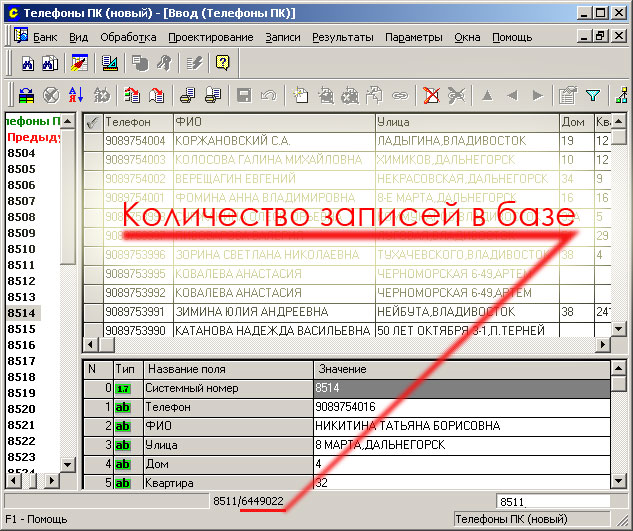Open the Проектирование menu

[x=210, y=37]
